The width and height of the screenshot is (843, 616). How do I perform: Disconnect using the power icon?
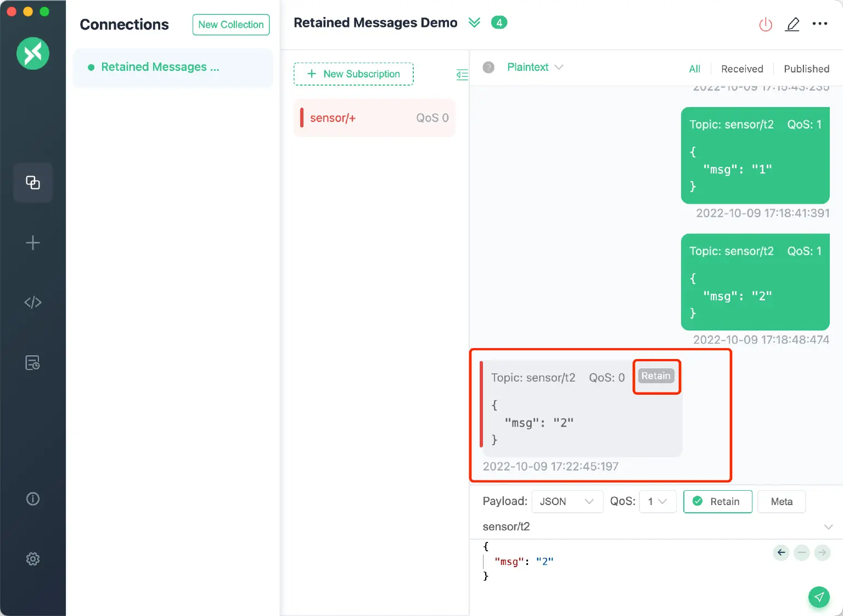click(x=766, y=24)
